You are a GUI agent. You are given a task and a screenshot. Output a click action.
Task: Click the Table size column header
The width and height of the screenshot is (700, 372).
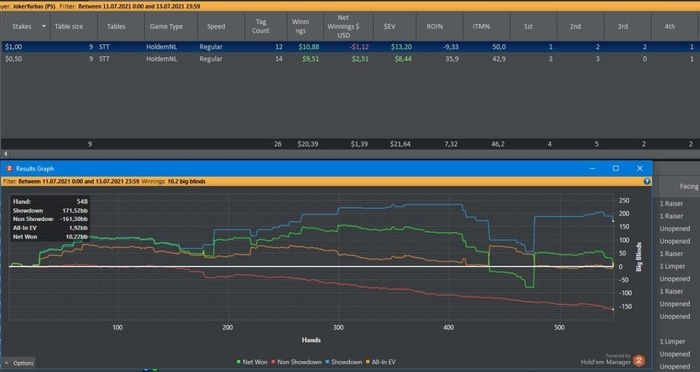[x=68, y=26]
